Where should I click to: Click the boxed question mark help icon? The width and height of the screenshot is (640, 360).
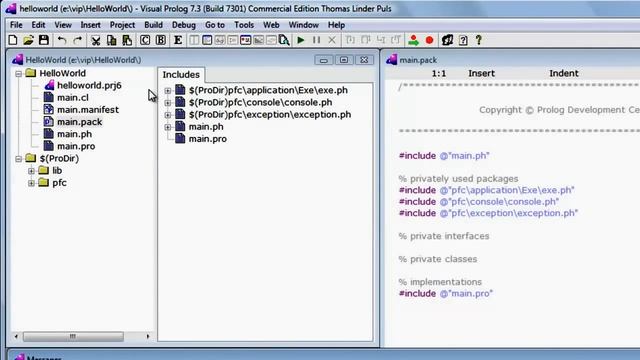tap(463, 40)
